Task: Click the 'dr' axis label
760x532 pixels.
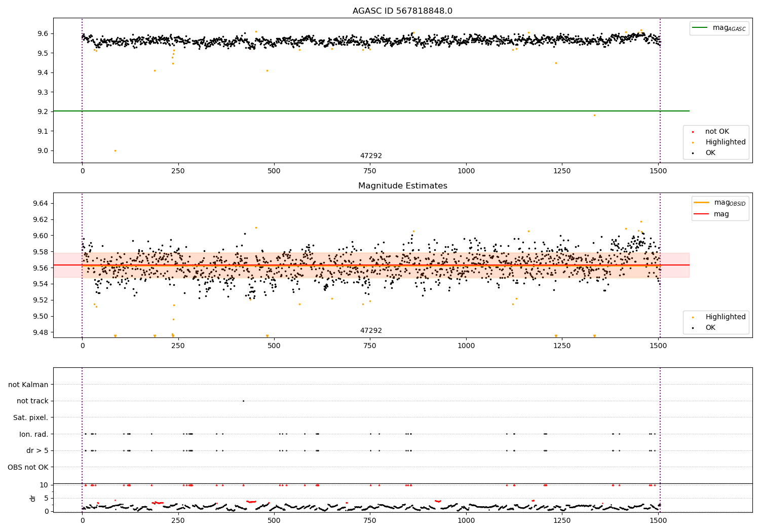Action: 33,498
